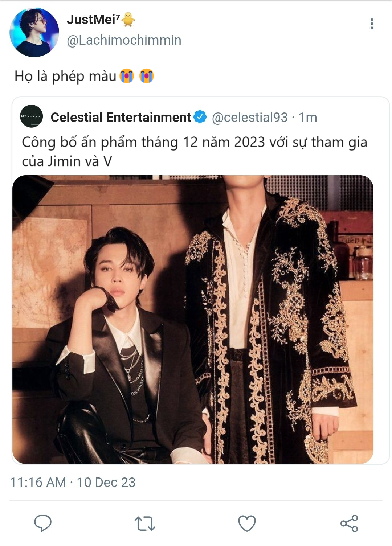Click the chick emoji beside JustMei
Screen dimensions: 392x546
[128, 19]
